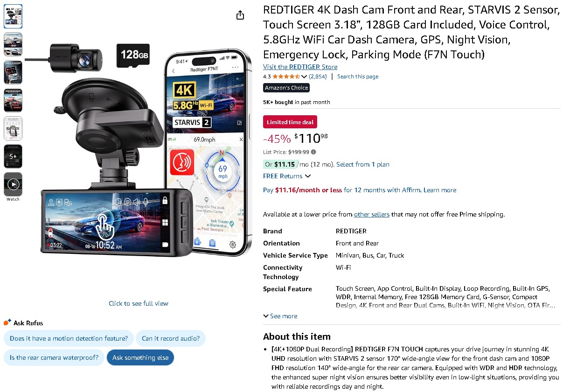Image resolution: width=563 pixels, height=392 pixels.
Task: Click Ask something else button
Action: coord(140,358)
